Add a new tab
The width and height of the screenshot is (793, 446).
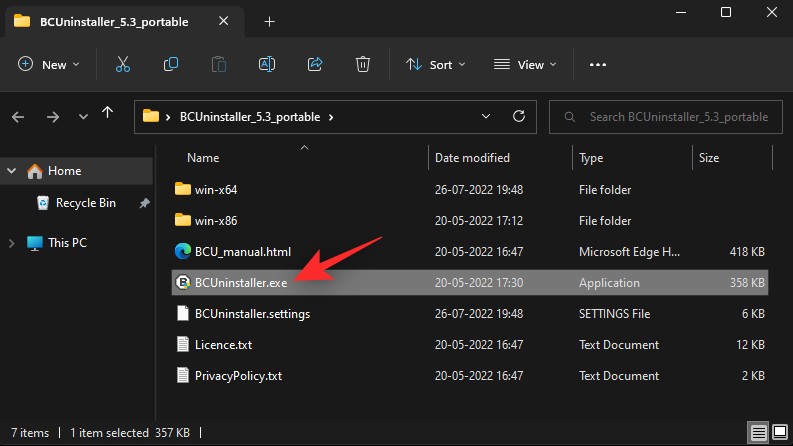coord(270,22)
